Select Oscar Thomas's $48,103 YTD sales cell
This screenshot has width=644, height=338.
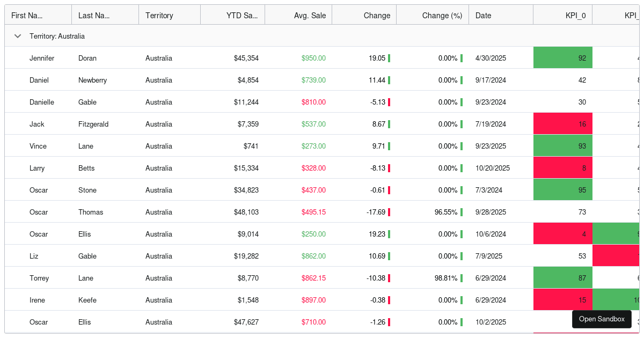pos(246,211)
